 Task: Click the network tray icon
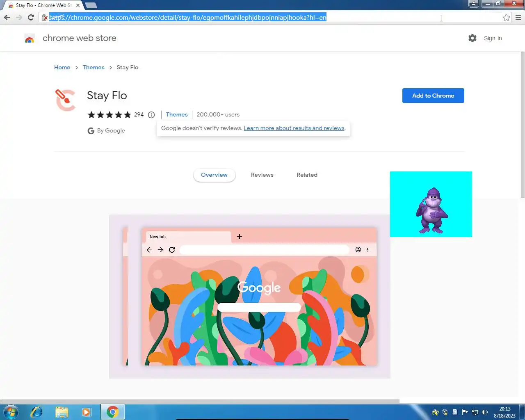point(475,412)
